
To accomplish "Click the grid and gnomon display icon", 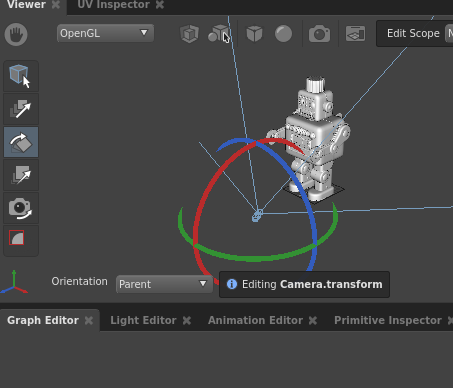I will (x=355, y=34).
